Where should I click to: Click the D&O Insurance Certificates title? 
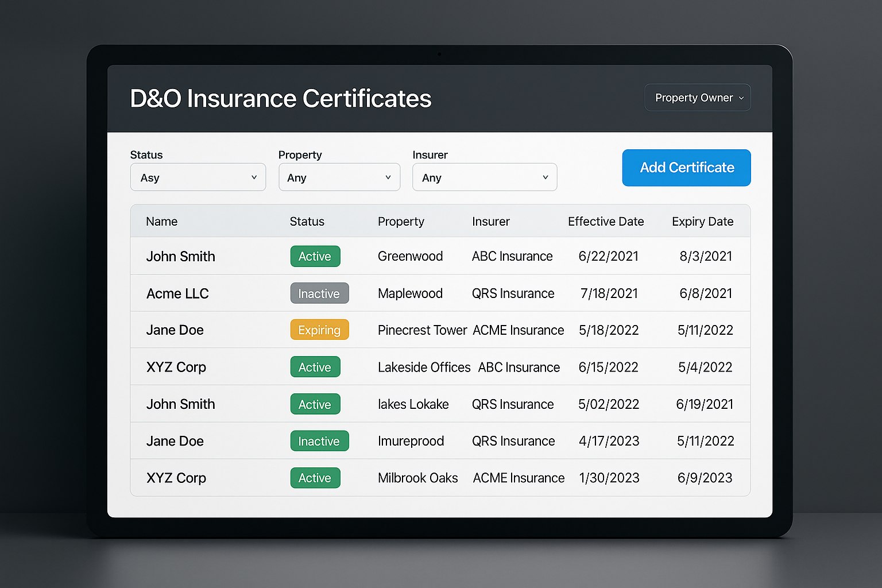pyautogui.click(x=280, y=99)
